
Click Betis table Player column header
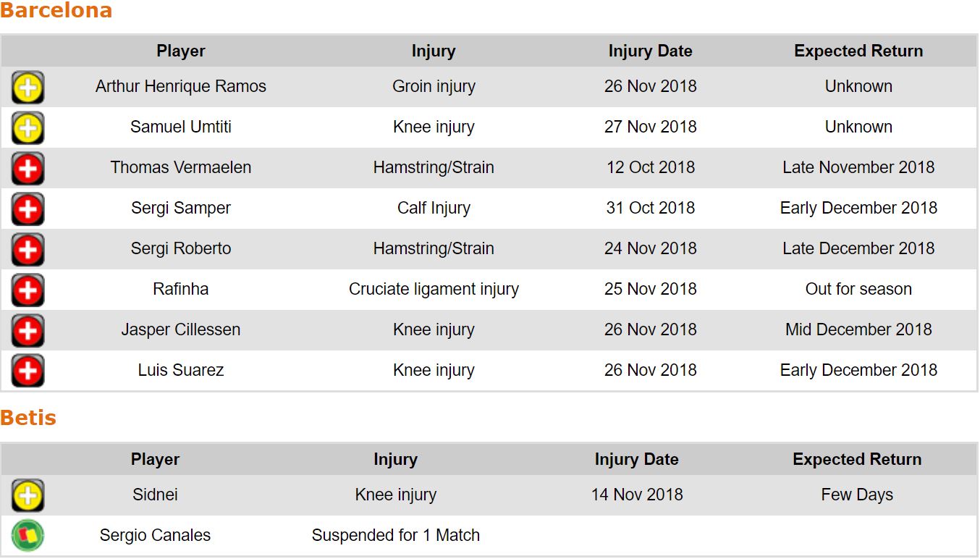point(155,459)
